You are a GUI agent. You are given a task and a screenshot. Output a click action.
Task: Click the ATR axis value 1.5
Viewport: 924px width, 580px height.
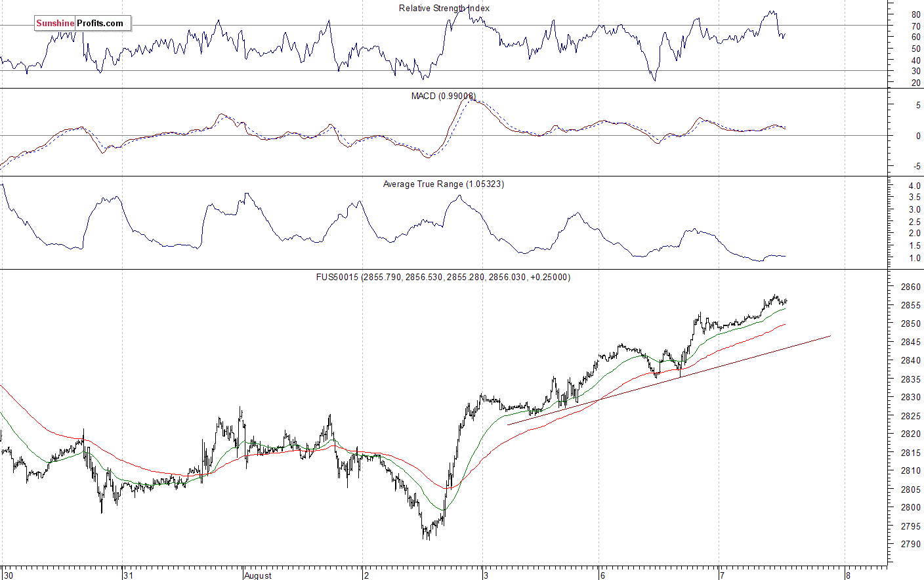(914, 245)
